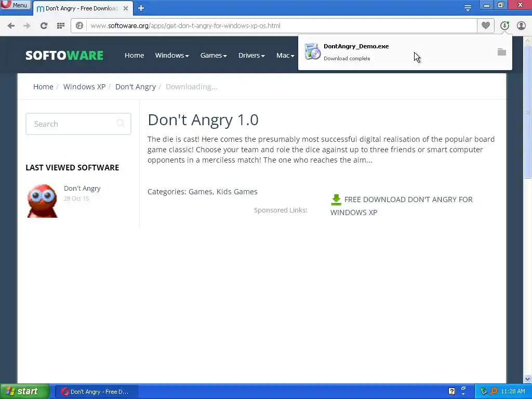The height and width of the screenshot is (399, 532).
Task: Open the Windows start button
Action: click(24, 392)
